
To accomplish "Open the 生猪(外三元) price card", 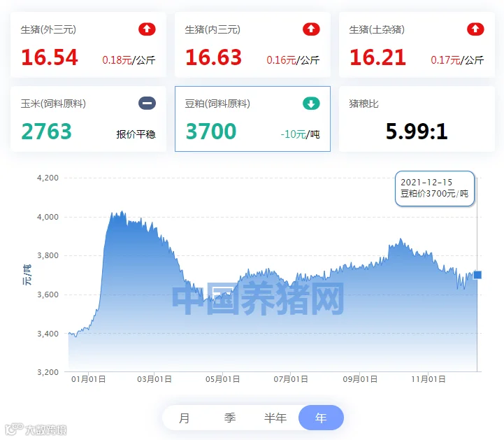I will (x=88, y=45).
